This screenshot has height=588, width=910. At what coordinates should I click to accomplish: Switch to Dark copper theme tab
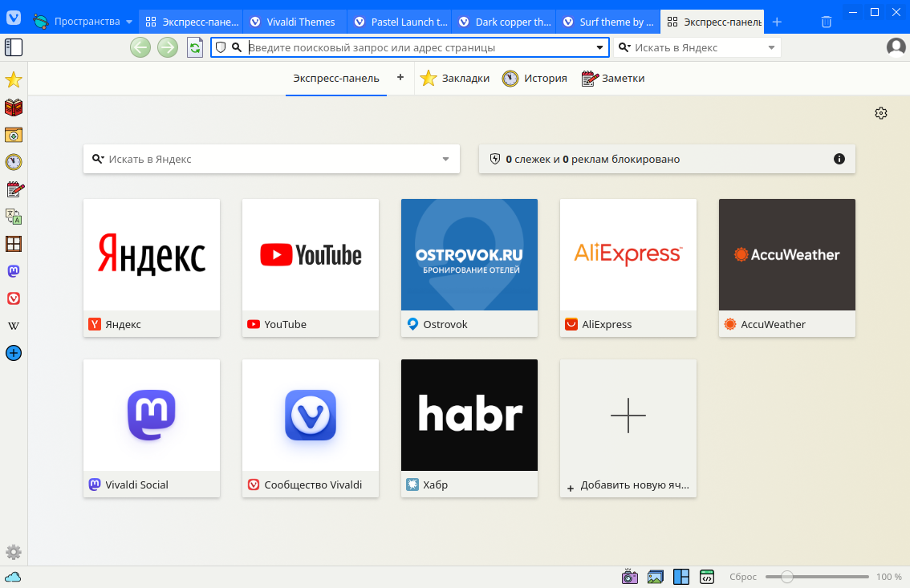pos(504,22)
